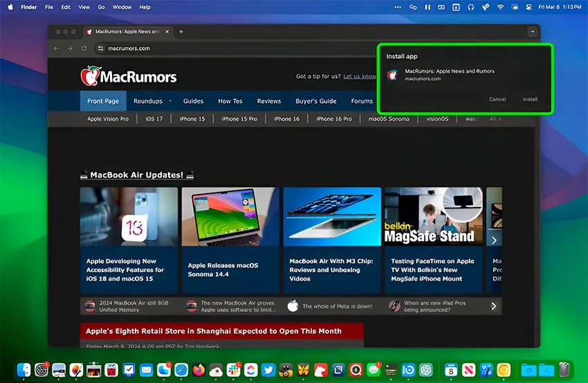Image resolution: width=588 pixels, height=383 pixels.
Task: Open System Settings in the Dock
Action: 42,370
